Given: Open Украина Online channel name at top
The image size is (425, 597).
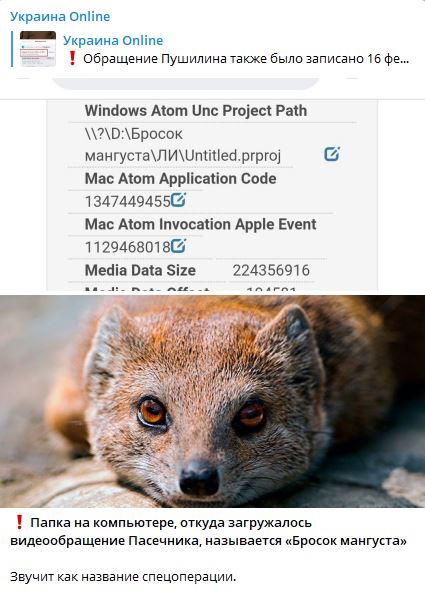Looking at the screenshot, I should pyautogui.click(x=60, y=16).
